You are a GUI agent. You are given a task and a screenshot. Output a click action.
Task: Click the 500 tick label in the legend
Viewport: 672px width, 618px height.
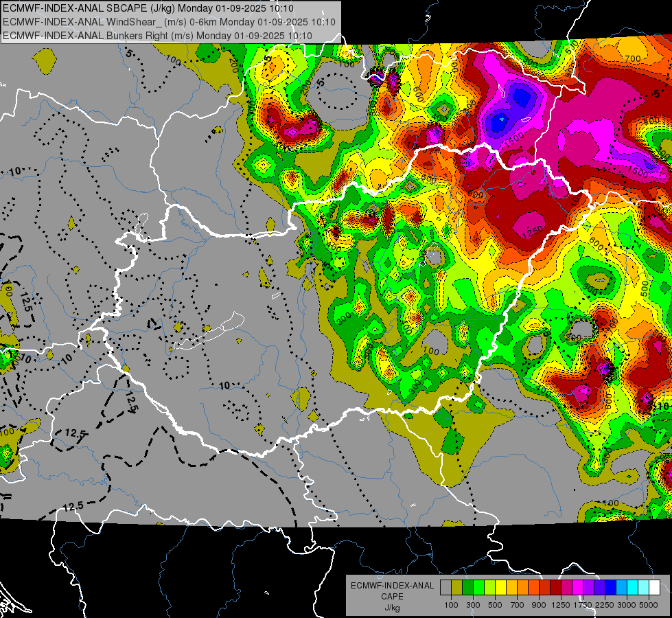click(x=495, y=605)
